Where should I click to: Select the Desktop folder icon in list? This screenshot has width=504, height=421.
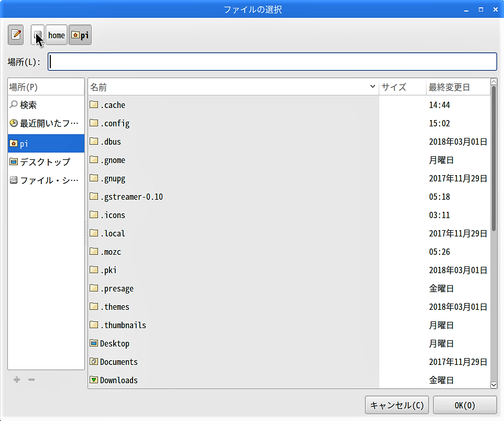pos(94,343)
